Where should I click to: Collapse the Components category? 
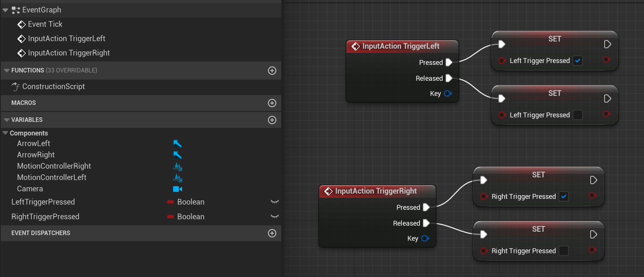pos(5,133)
